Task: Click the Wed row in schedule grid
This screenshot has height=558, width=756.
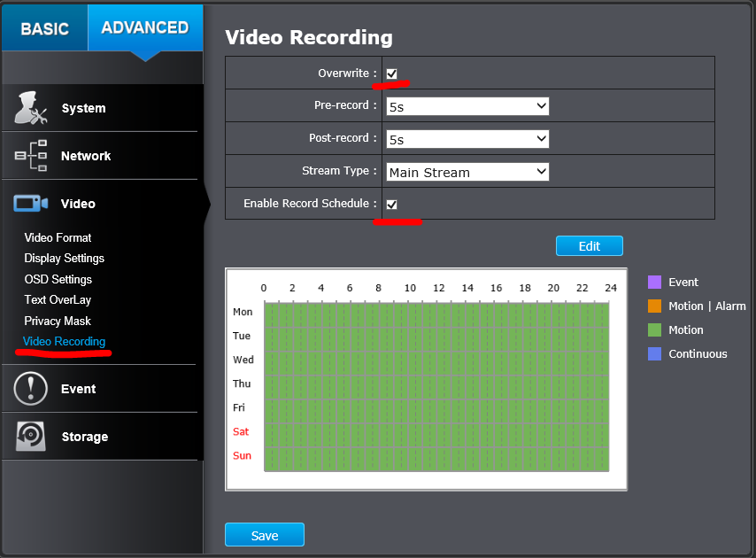Action: pyautogui.click(x=436, y=362)
